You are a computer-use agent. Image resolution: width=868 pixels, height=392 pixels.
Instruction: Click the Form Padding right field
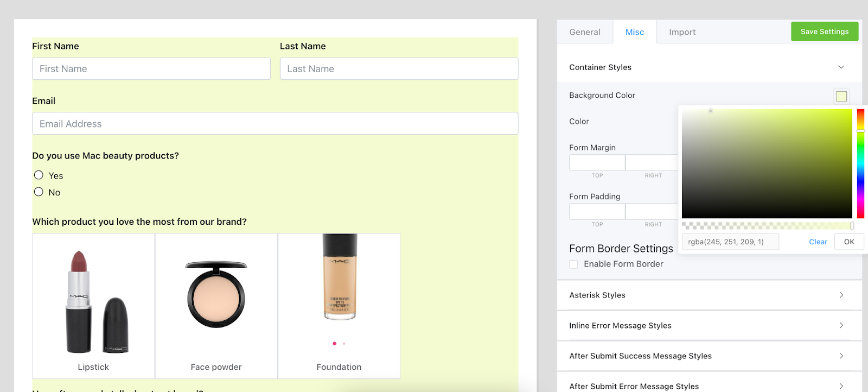point(652,211)
